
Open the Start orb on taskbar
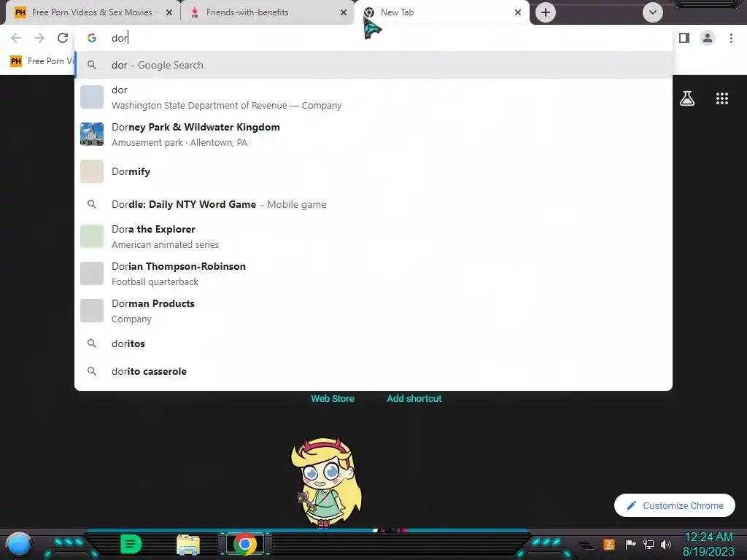pyautogui.click(x=19, y=544)
